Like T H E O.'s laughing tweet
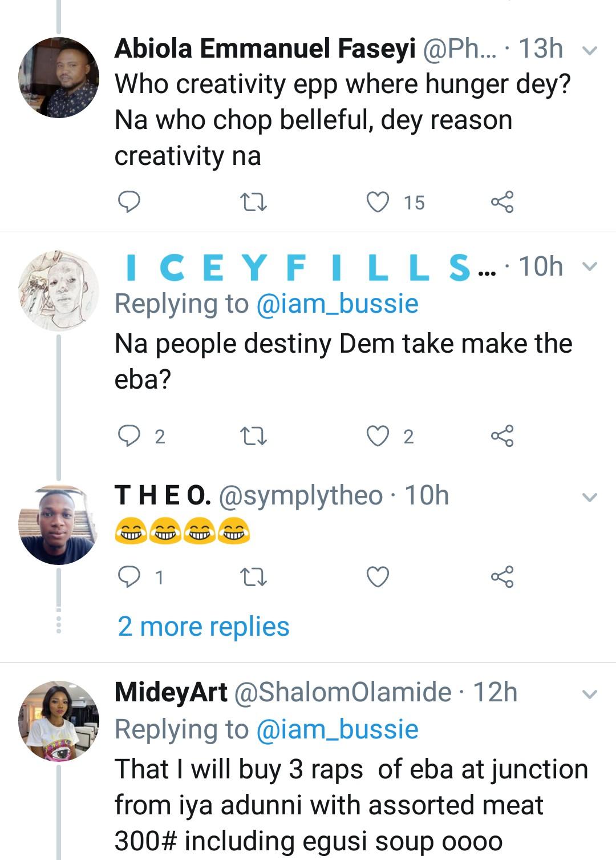The width and height of the screenshot is (616, 860). tap(378, 577)
